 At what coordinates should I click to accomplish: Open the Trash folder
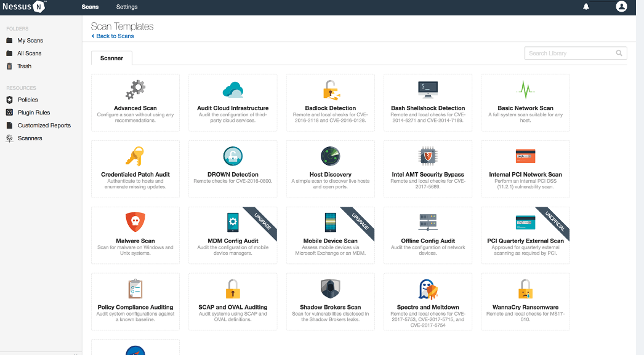click(x=24, y=66)
